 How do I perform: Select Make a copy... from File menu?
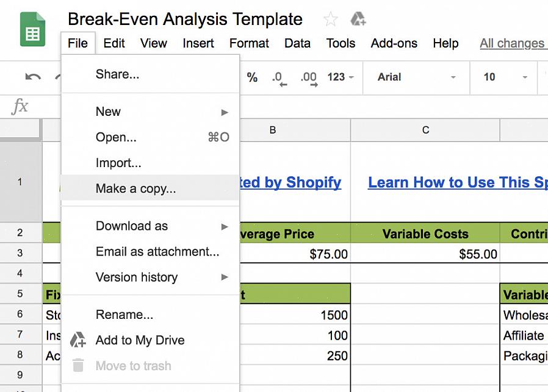(x=150, y=188)
